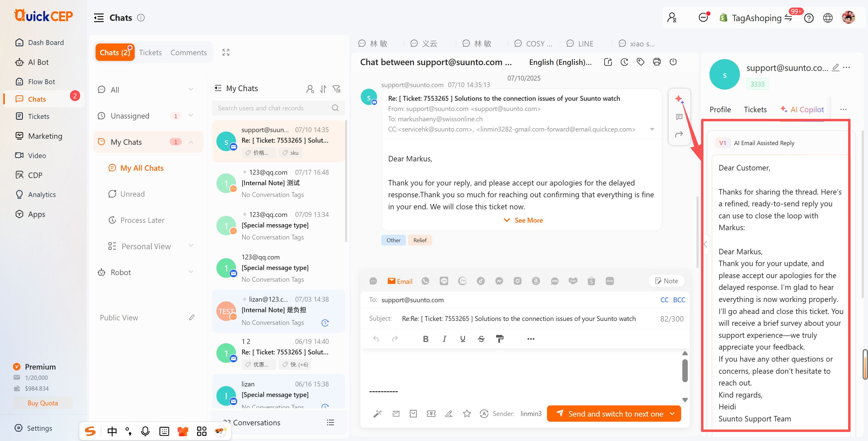Add BCC recipients link

pos(679,300)
